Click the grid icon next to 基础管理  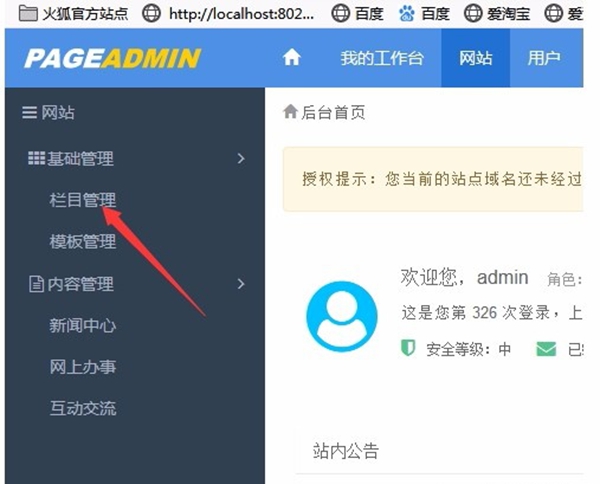(36, 158)
